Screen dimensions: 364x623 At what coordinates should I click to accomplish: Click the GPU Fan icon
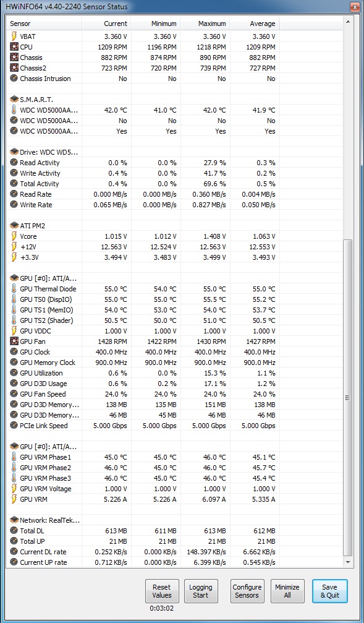tap(14, 342)
